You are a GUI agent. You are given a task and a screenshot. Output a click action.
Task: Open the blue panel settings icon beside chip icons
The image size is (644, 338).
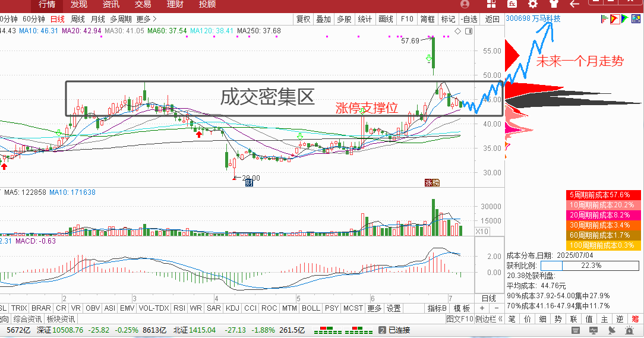point(636,18)
